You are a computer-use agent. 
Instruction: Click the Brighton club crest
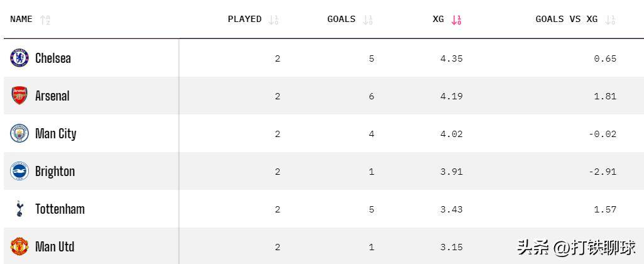(x=19, y=171)
